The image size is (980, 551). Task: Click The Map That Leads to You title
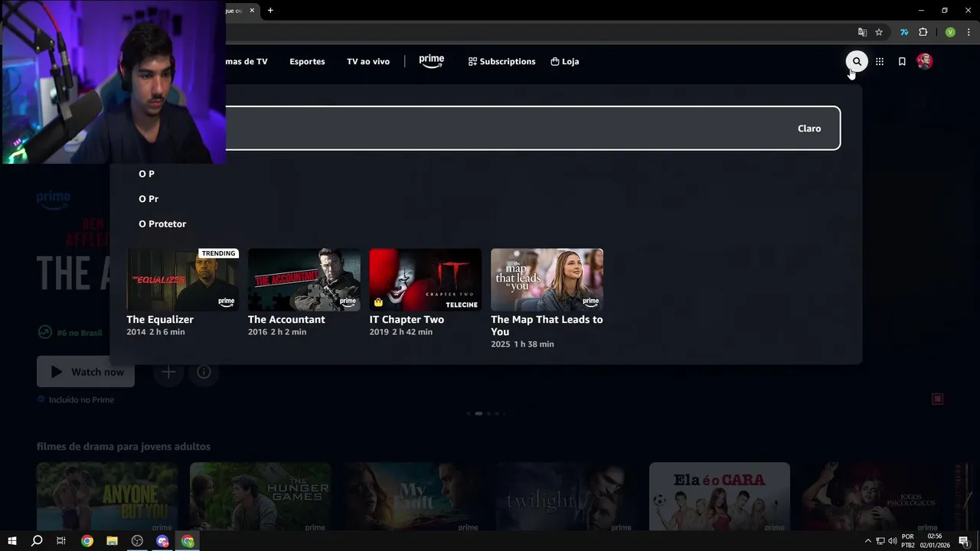tap(547, 325)
